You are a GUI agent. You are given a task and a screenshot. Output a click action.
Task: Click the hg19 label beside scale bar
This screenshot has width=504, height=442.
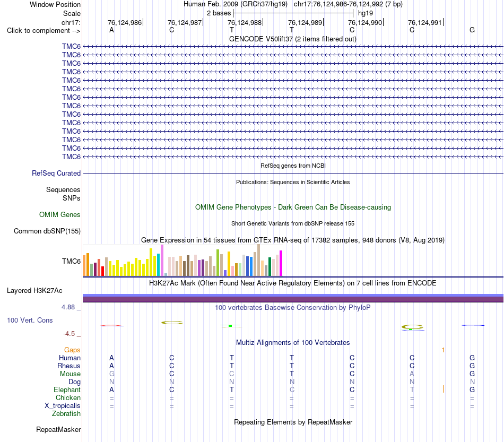[x=366, y=13]
